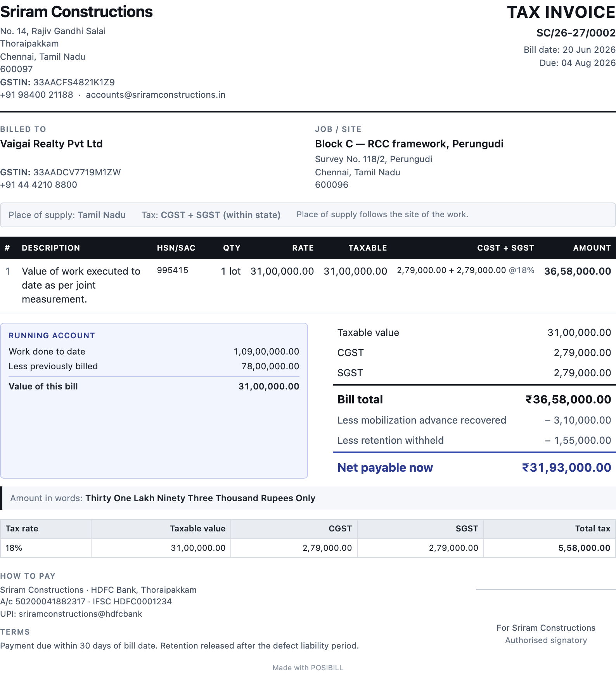616x692 pixels.
Task: Click Survey No. 118/2, Perungudi line
Action: click(x=374, y=159)
